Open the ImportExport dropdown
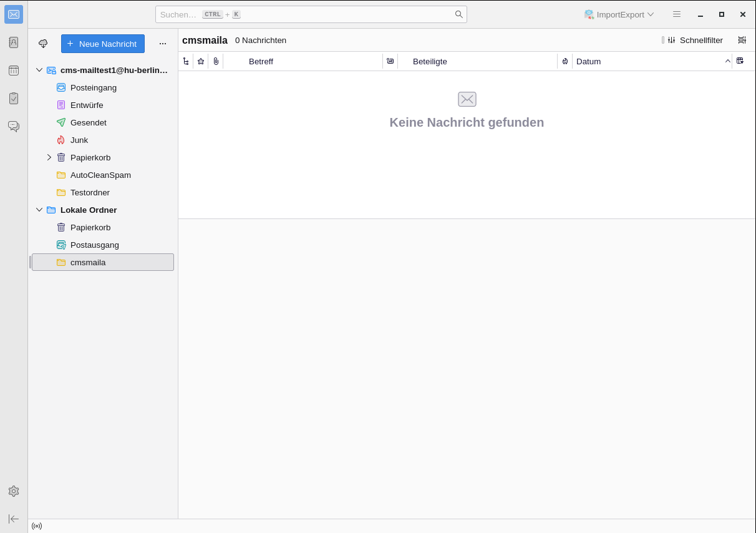 [619, 14]
